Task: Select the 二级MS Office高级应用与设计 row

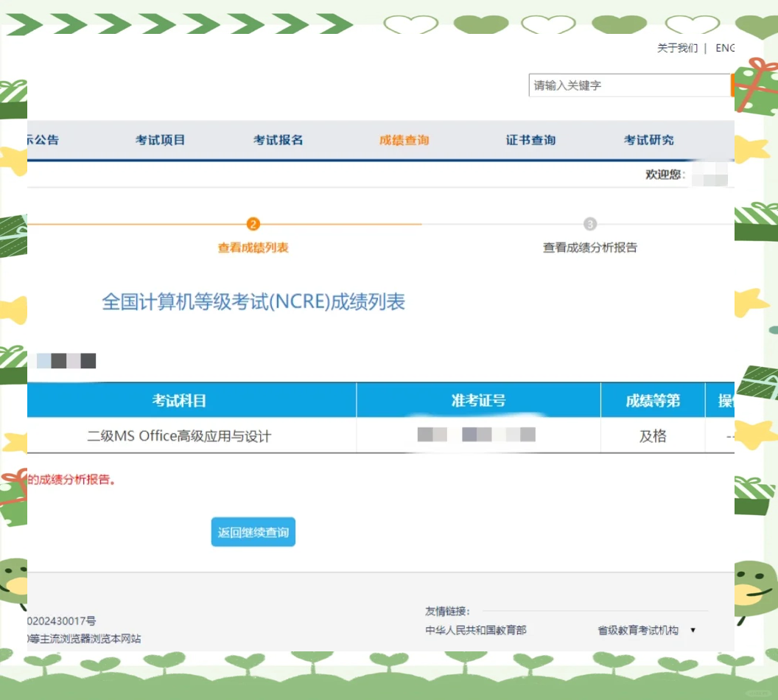Action: [179, 436]
